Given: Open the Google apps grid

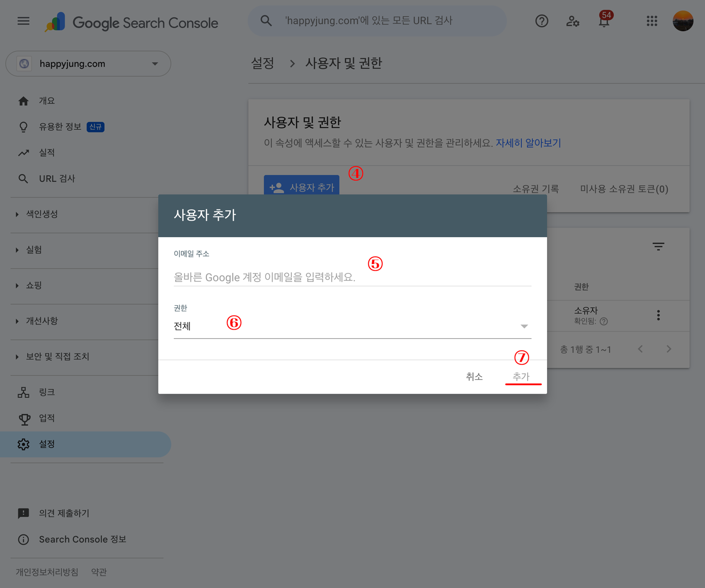Looking at the screenshot, I should pos(651,21).
